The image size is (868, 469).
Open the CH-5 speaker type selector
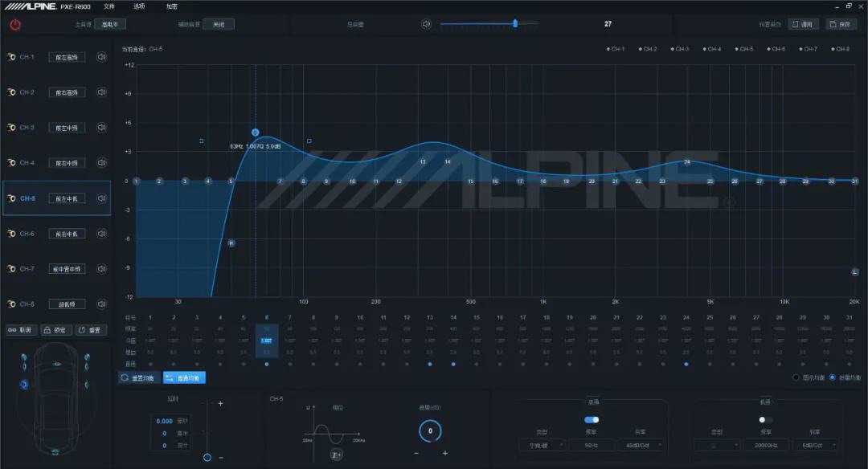(x=67, y=198)
